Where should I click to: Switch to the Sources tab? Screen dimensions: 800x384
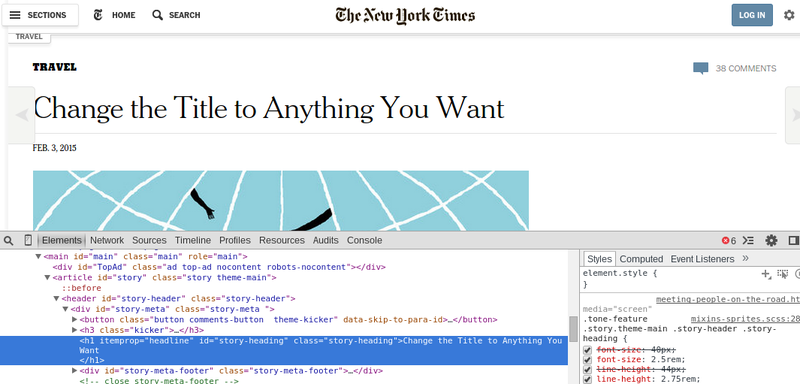click(149, 240)
